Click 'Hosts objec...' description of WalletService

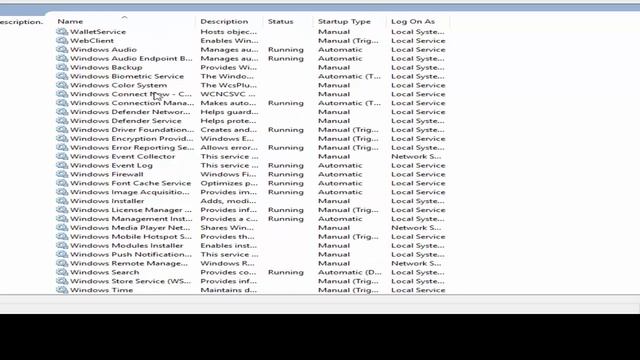coord(229,31)
